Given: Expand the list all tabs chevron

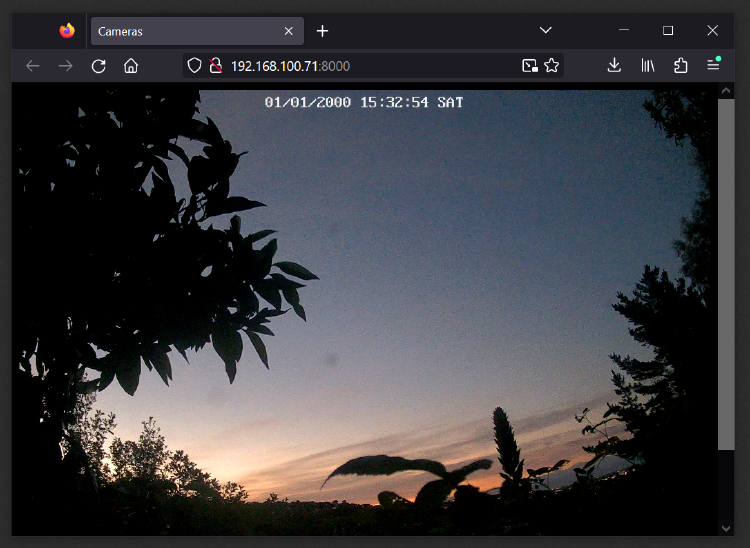Looking at the screenshot, I should (545, 31).
